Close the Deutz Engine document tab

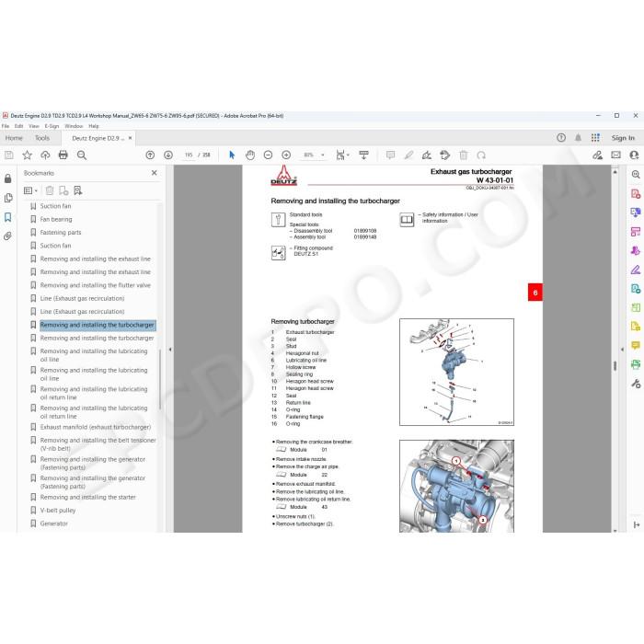pos(131,138)
